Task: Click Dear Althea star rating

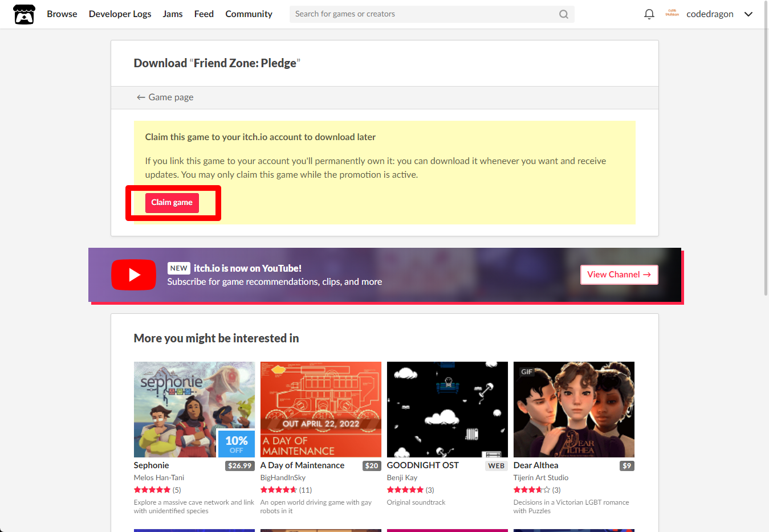Action: [x=532, y=490]
